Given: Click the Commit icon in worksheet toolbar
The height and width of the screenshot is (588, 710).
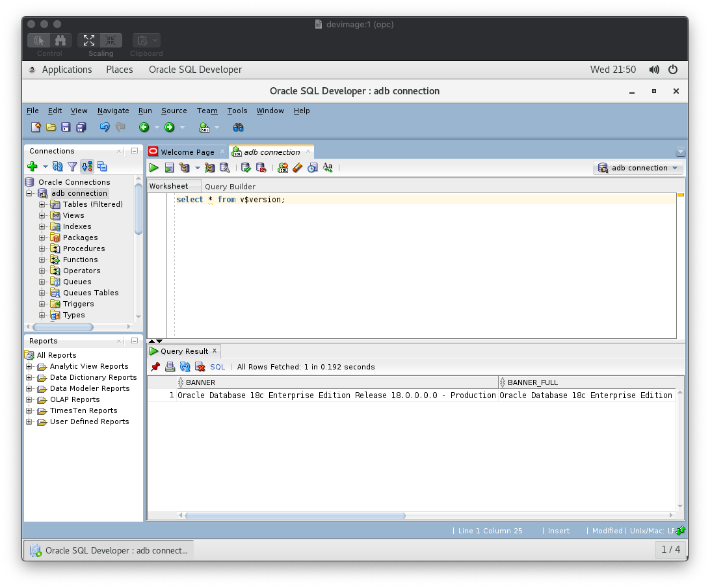Looking at the screenshot, I should point(246,168).
